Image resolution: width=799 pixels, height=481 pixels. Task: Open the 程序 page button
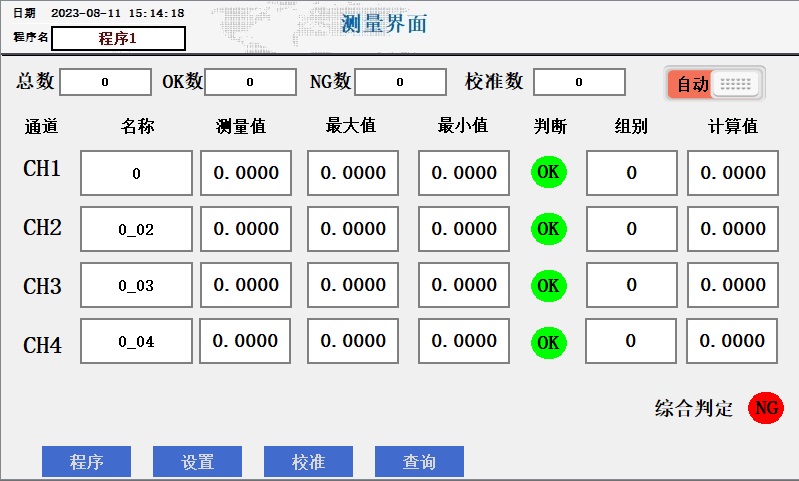(x=87, y=462)
